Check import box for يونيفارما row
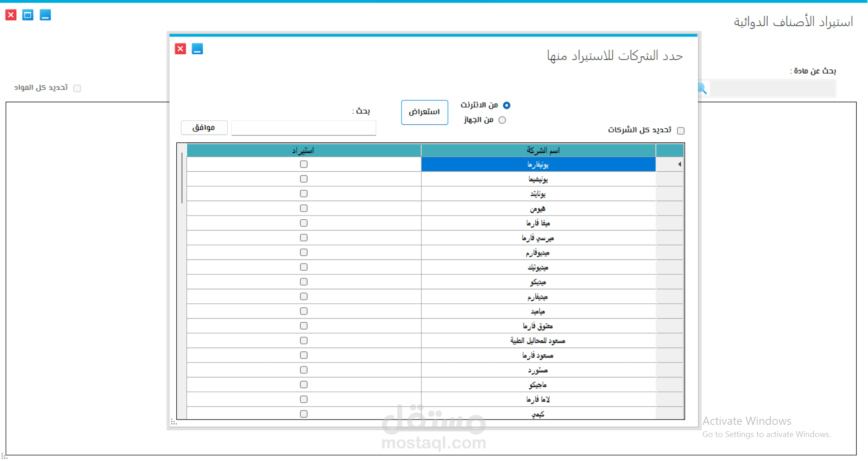Screen dimensions: 868x461 [304, 164]
